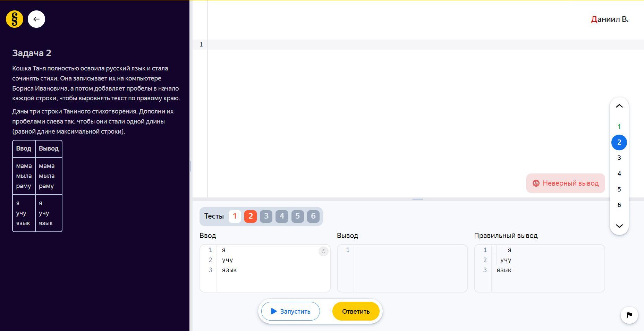This screenshot has width=644, height=331.
Task: Click the Задача 2 heading
Action: (x=32, y=53)
